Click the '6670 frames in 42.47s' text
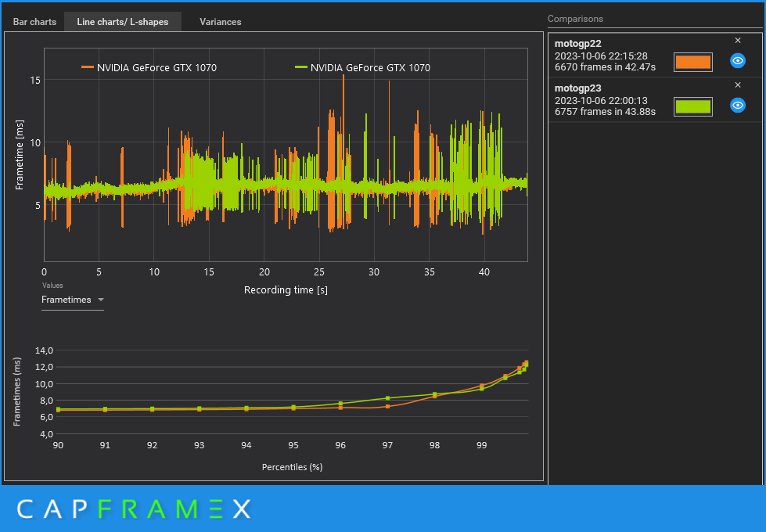 [605, 67]
